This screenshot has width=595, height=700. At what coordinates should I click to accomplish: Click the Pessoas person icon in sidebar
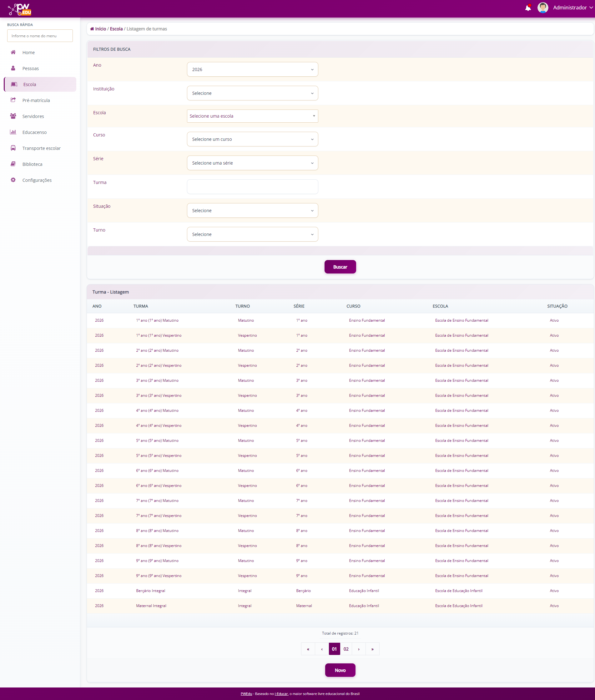[13, 68]
